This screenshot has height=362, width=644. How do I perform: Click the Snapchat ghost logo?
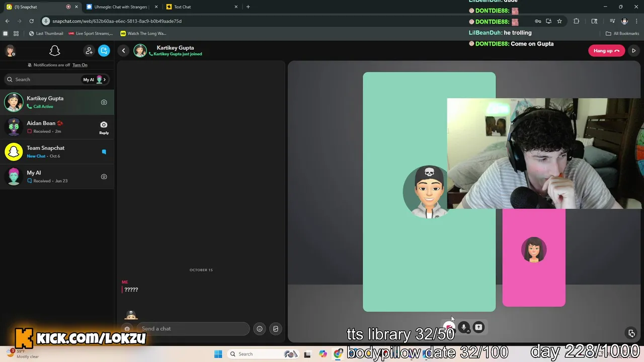click(x=55, y=51)
